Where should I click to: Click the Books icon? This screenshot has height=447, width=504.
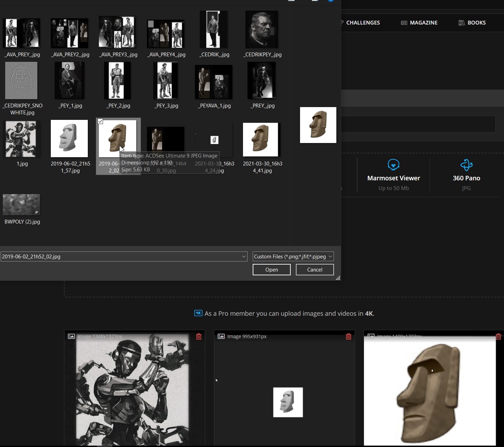(x=462, y=23)
